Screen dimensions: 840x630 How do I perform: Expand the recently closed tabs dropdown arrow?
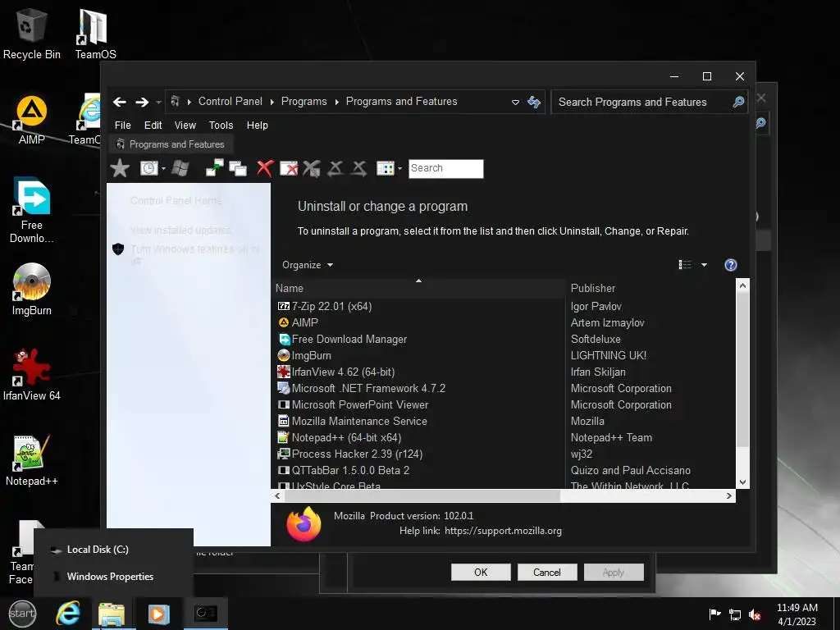click(163, 169)
